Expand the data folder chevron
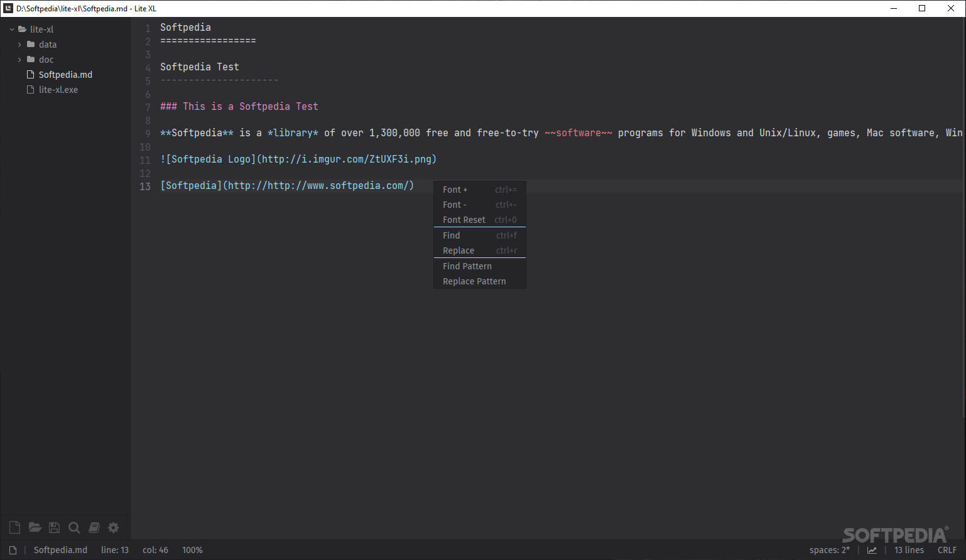Screen dimensions: 966x560 point(19,44)
